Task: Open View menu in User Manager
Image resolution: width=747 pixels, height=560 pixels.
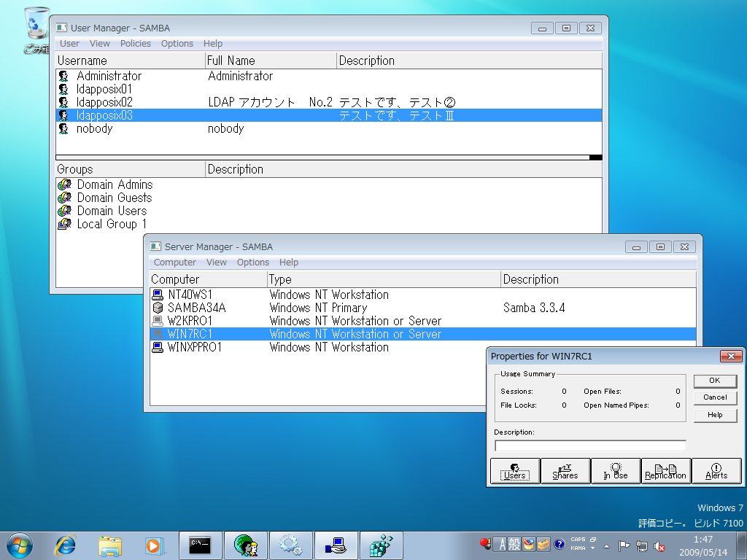Action: (x=99, y=43)
